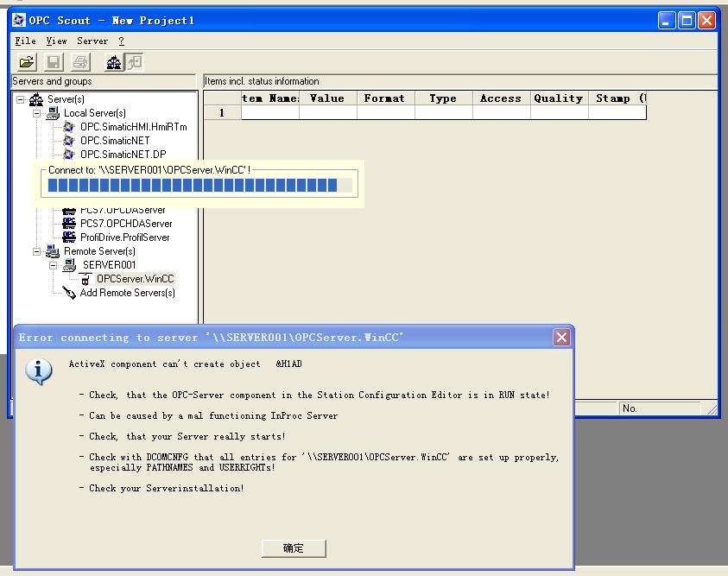Collapse the Server(s) root node
This screenshot has height=576, width=728.
[21, 99]
